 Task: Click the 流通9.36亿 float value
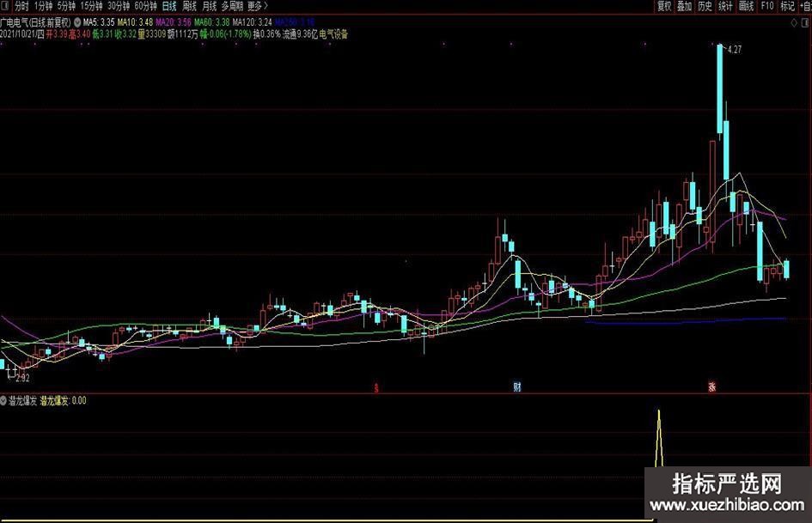(x=300, y=34)
